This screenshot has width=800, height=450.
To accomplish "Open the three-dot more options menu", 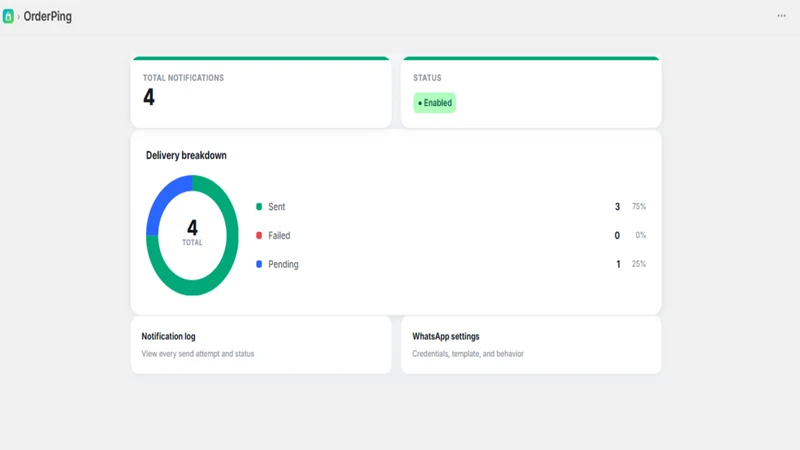I will (781, 16).
